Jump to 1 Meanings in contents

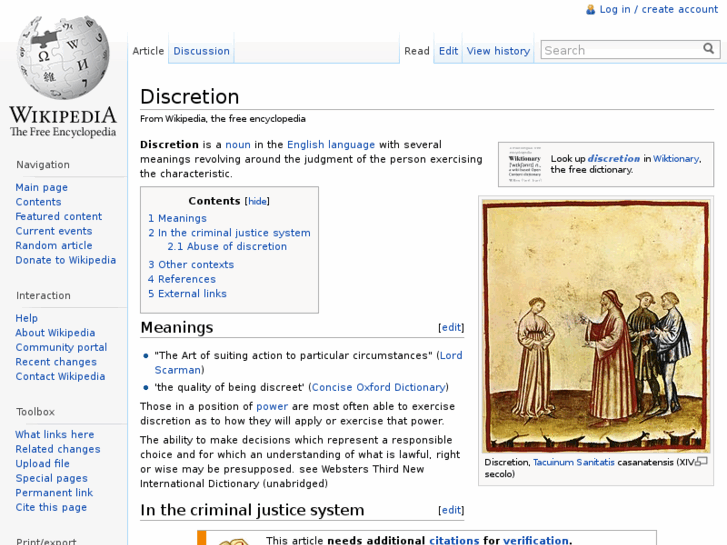(178, 218)
